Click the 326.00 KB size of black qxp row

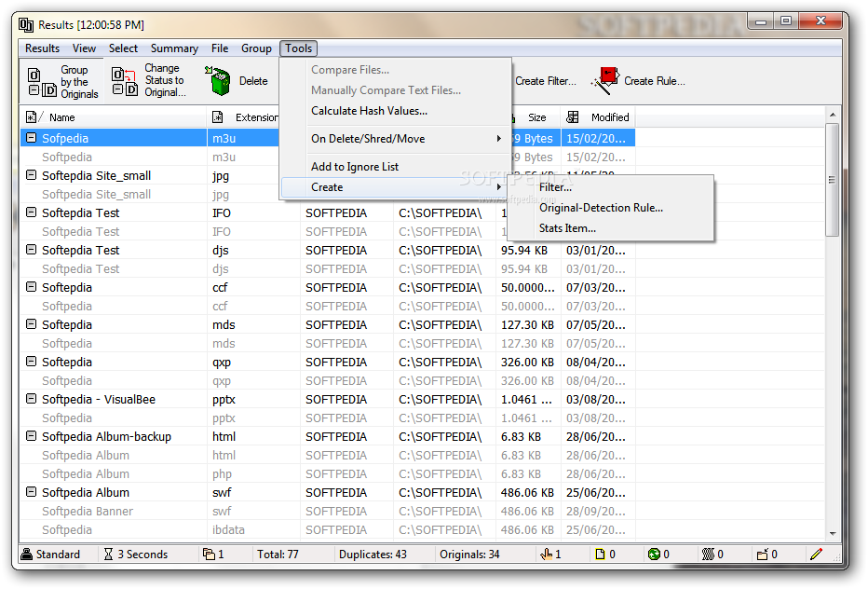(x=527, y=362)
